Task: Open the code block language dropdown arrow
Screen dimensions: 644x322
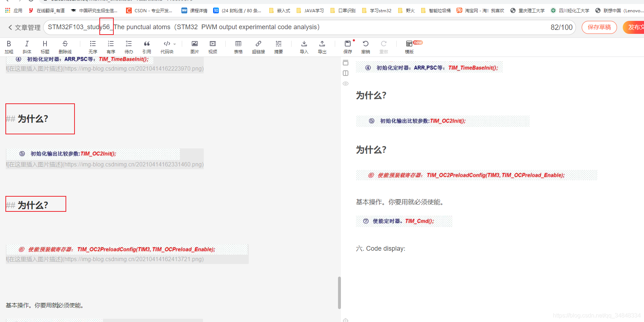Action: pyautogui.click(x=175, y=44)
